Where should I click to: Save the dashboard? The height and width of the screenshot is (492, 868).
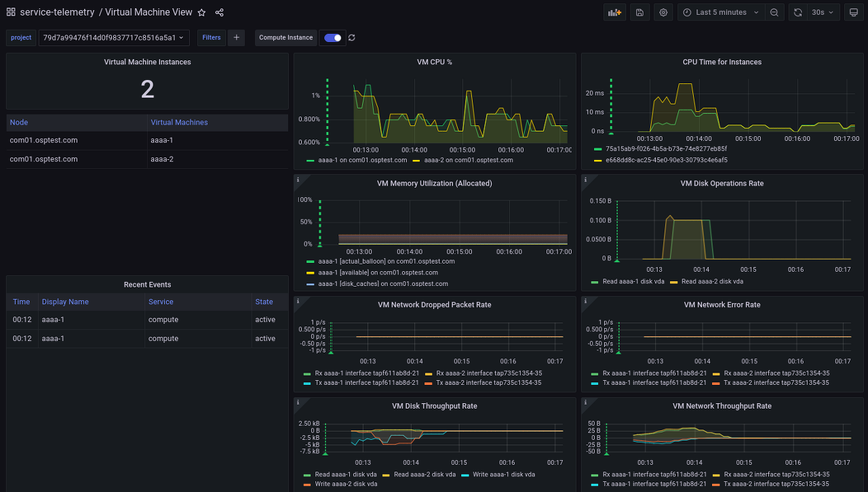(639, 12)
